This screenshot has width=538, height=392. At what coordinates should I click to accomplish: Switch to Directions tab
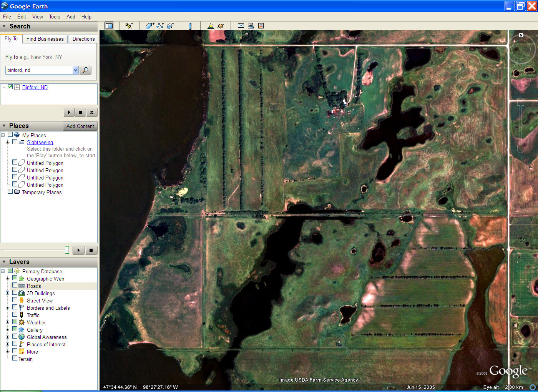point(83,39)
